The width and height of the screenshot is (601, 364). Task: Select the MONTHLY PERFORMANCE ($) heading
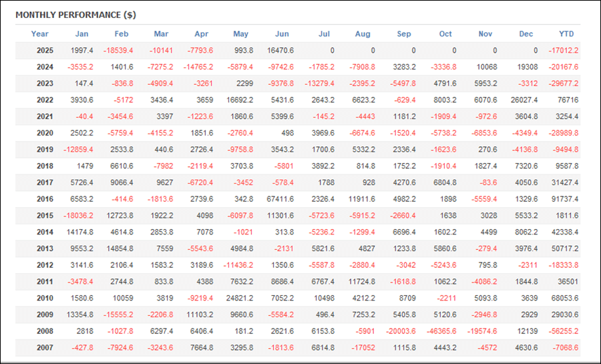click(76, 15)
